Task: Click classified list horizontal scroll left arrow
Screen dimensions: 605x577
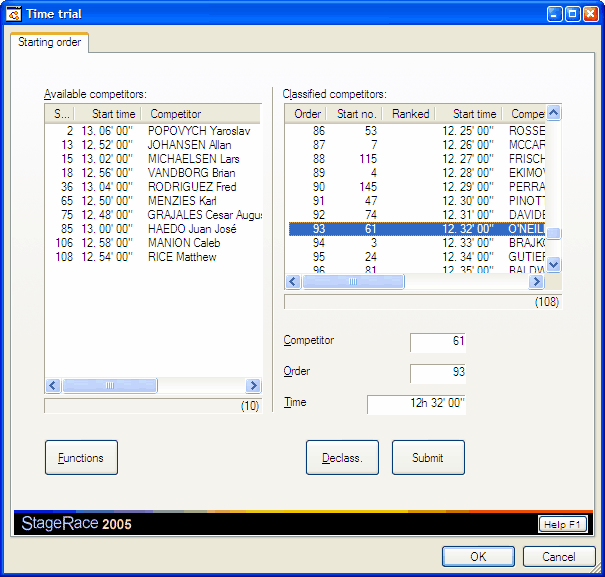Action: (x=293, y=282)
